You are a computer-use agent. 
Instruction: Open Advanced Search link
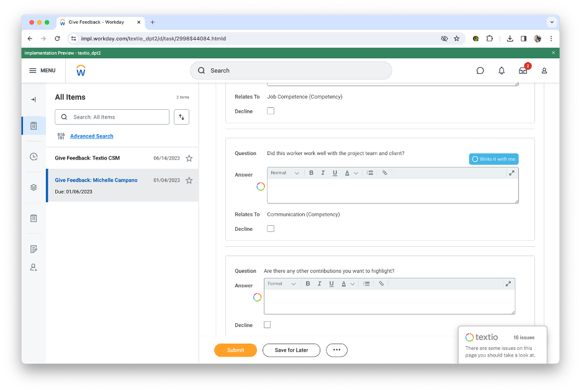click(91, 136)
